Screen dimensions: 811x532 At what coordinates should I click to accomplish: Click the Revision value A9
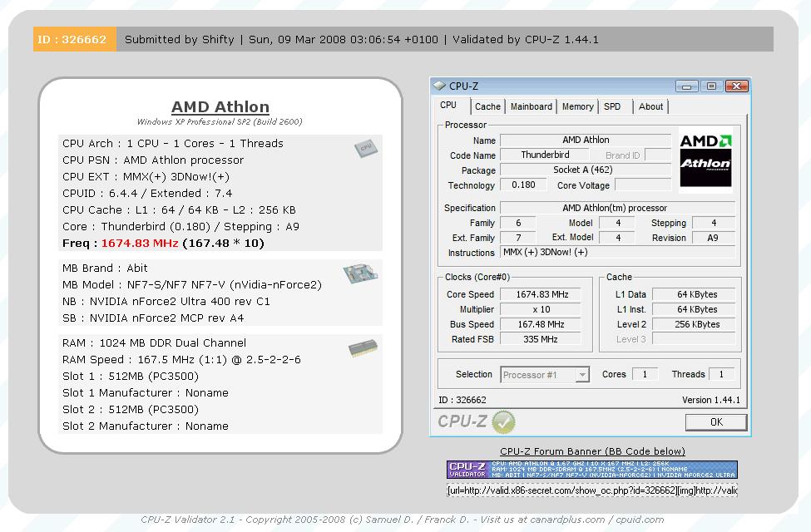pyautogui.click(x=713, y=238)
